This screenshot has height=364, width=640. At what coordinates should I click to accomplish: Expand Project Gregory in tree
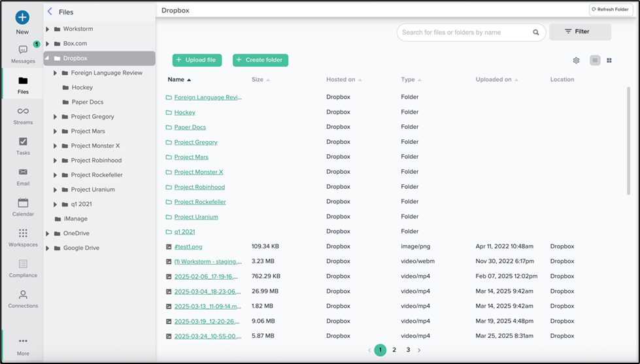coord(55,117)
